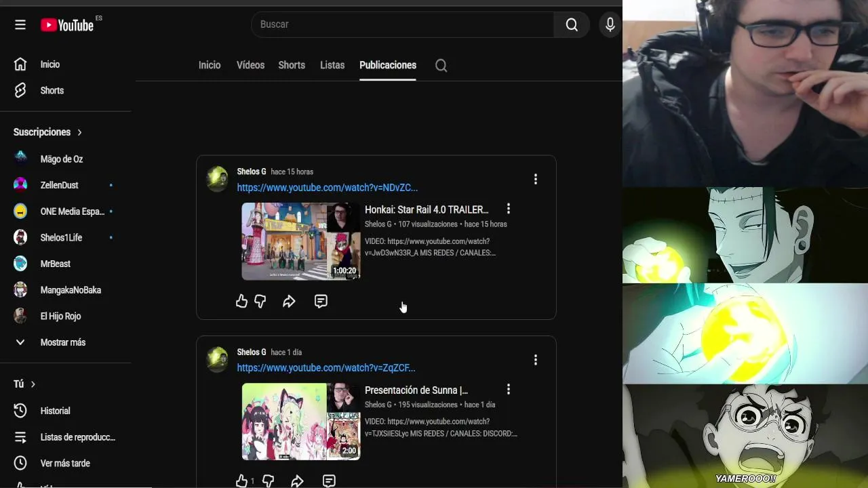
Task: Open link youtube.com/watch?v=NDvZC
Action: click(327, 188)
